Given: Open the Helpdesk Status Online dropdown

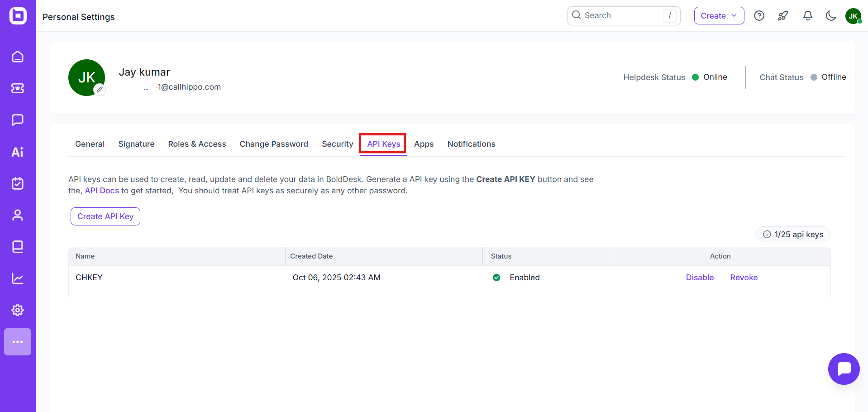Looking at the screenshot, I should (710, 77).
